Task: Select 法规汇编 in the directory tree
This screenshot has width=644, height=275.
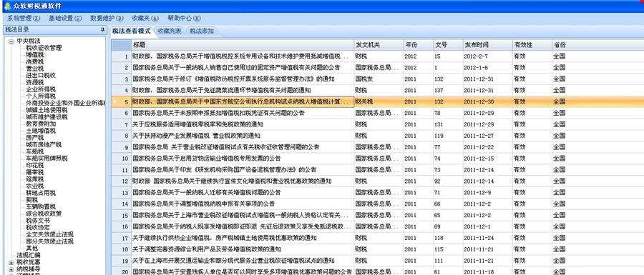Action: (x=29, y=255)
